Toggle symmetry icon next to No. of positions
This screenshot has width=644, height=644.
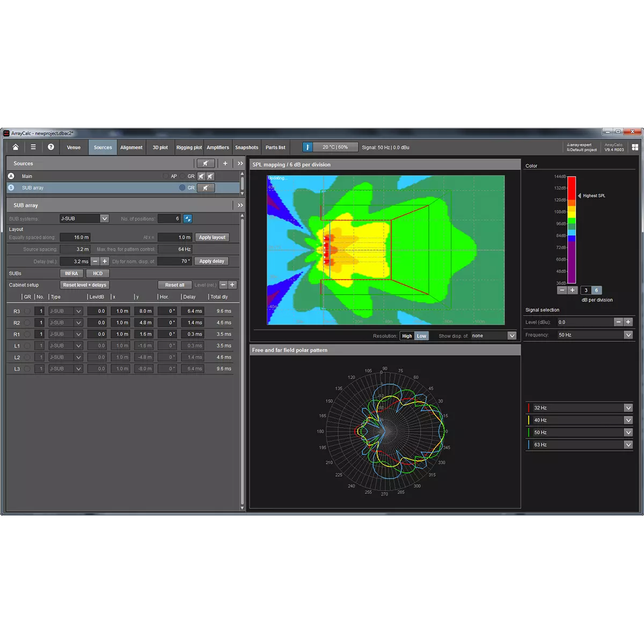(187, 218)
